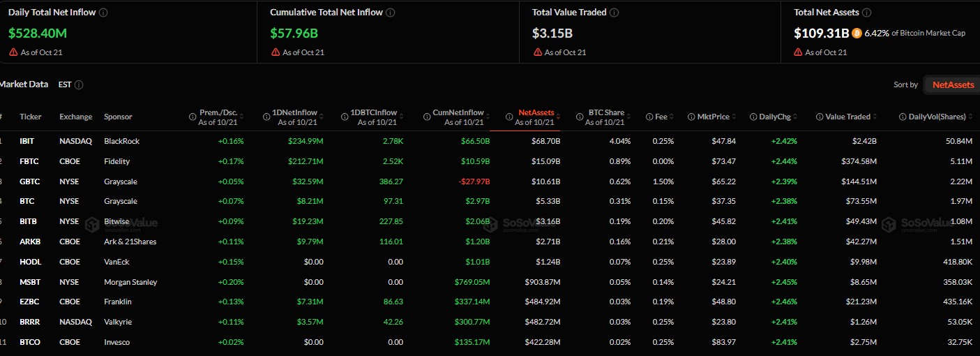Click info icon left of CumNetInflow header
The image size is (980, 356).
tap(427, 117)
